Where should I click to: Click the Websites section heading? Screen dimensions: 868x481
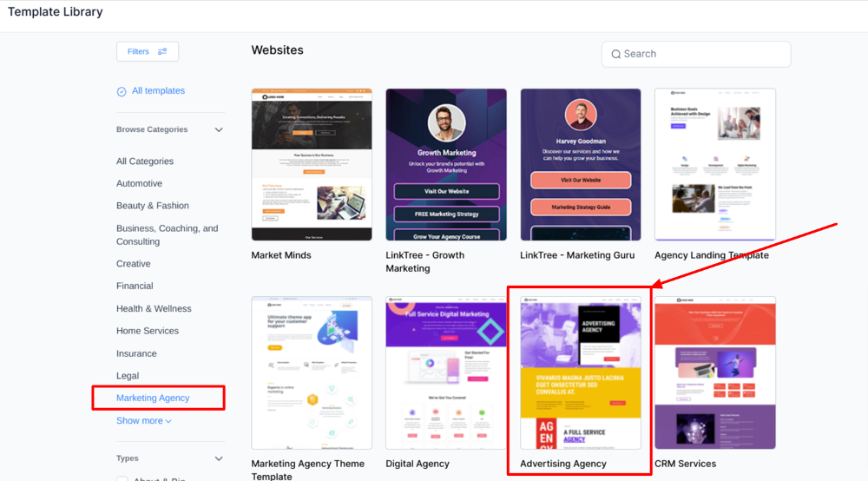click(278, 49)
